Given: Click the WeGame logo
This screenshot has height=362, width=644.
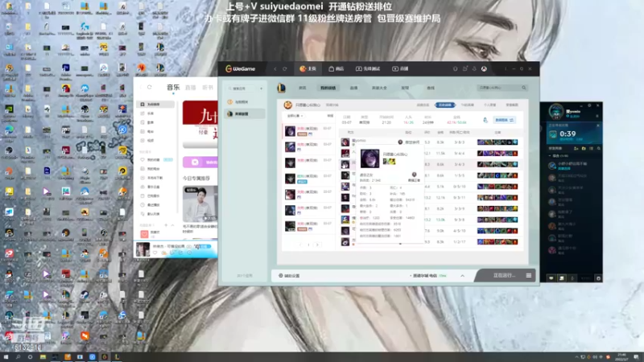Looking at the screenshot, I should pyautogui.click(x=240, y=69).
